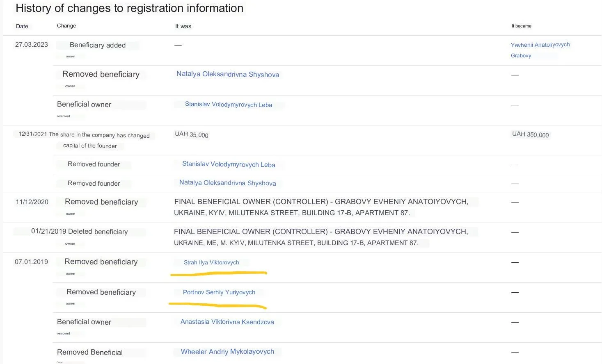Image resolution: width=602 pixels, height=364 pixels.
Task: Click the Grabovy owner text in the 11/12/2020 row
Action: (321, 207)
